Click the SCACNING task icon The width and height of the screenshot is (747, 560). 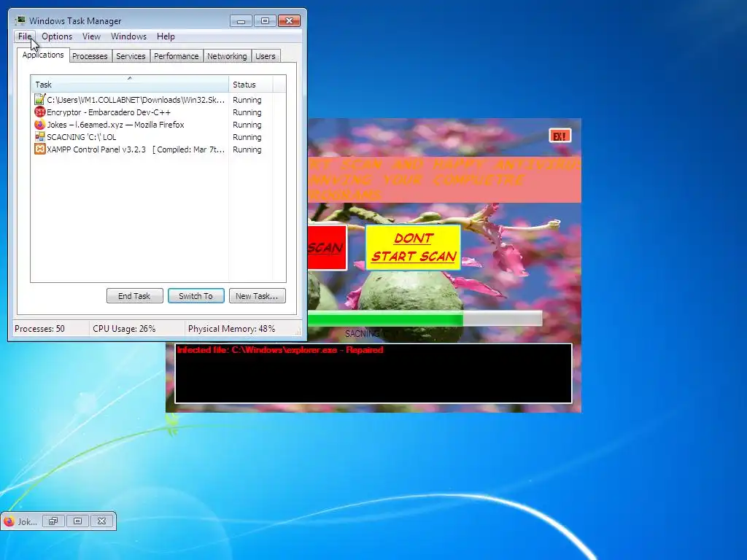39,136
